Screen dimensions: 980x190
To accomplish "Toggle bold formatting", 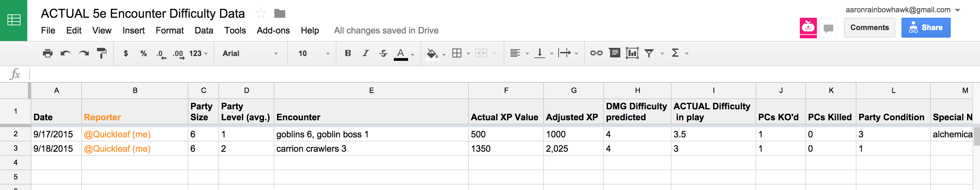I will (348, 53).
